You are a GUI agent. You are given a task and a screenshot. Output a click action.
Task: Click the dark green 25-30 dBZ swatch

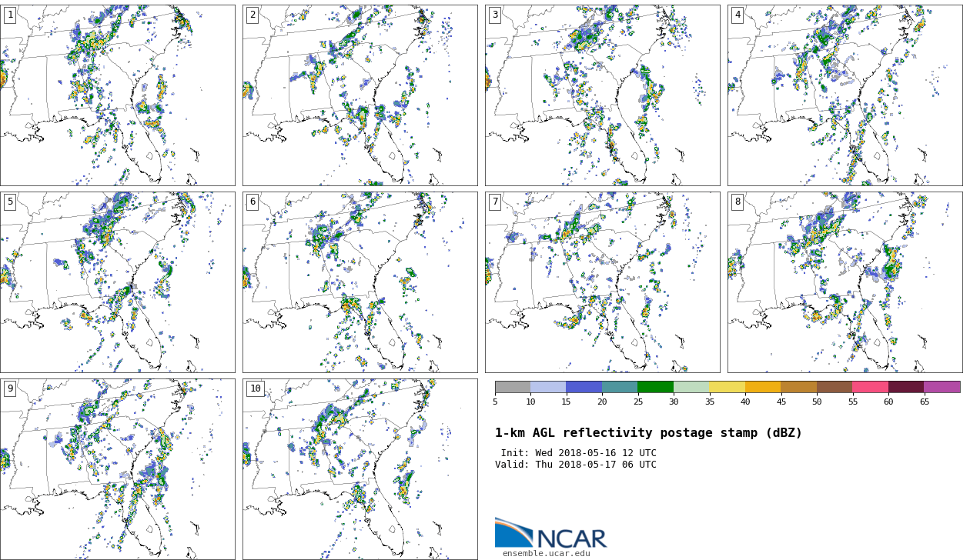(x=655, y=387)
